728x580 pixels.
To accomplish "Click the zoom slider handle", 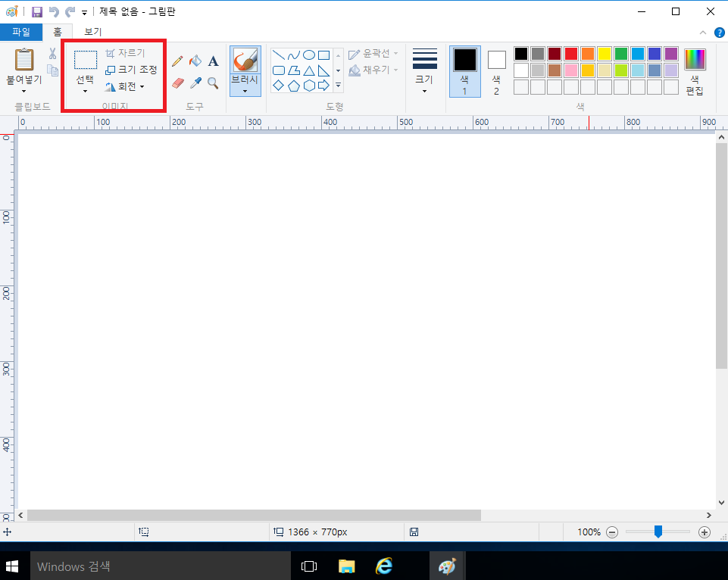I will click(658, 532).
